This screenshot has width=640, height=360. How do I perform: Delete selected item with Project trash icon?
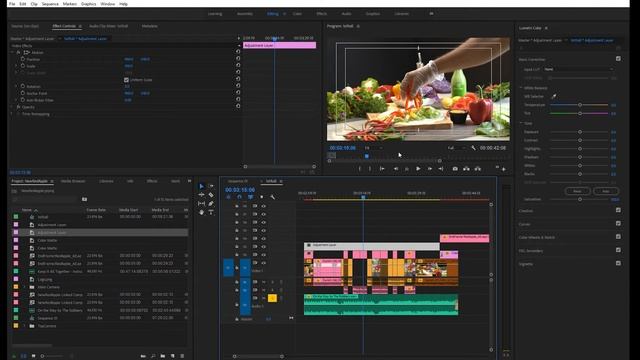click(x=182, y=356)
